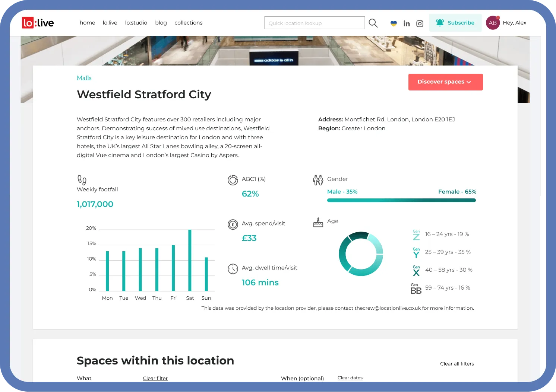The width and height of the screenshot is (556, 392).
Task: Click the Address line text
Action: [386, 119]
